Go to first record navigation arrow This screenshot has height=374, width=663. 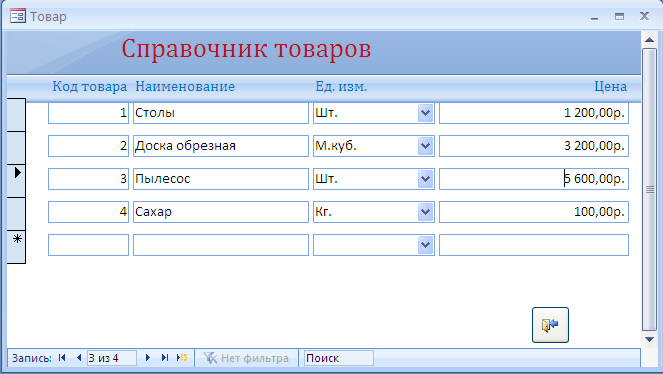62,358
